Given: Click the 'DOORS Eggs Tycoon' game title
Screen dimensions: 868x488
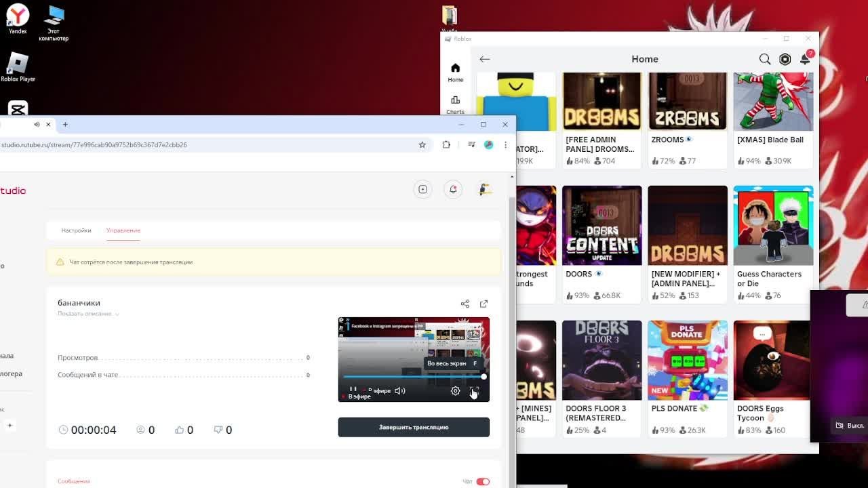Looking at the screenshot, I should [x=760, y=413].
